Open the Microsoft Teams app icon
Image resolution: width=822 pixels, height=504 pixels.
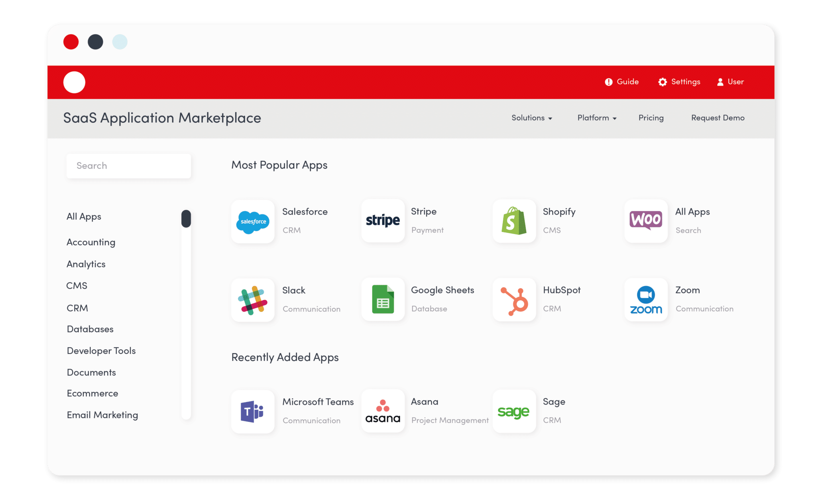253,411
